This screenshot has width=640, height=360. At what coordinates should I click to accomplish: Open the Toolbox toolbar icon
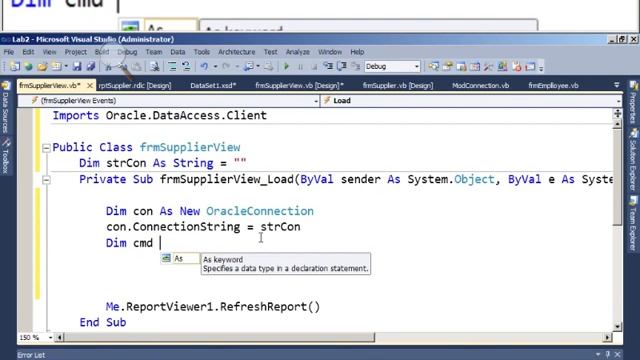point(488,66)
